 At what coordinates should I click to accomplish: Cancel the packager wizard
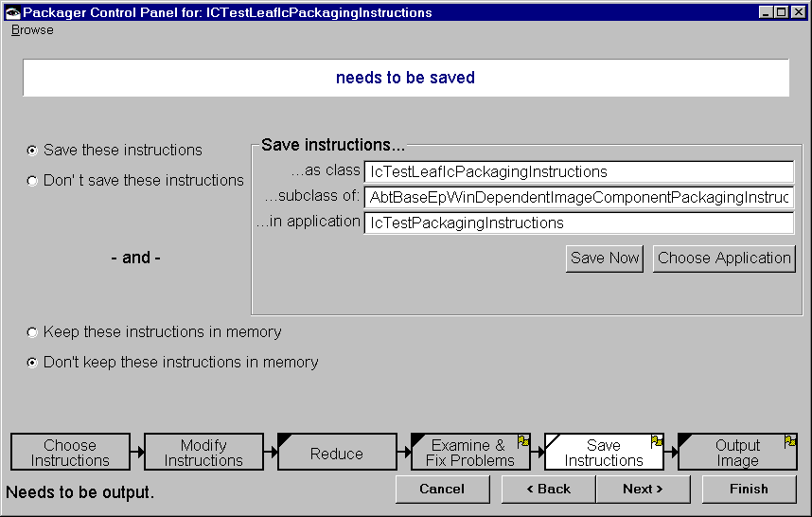coord(442,490)
